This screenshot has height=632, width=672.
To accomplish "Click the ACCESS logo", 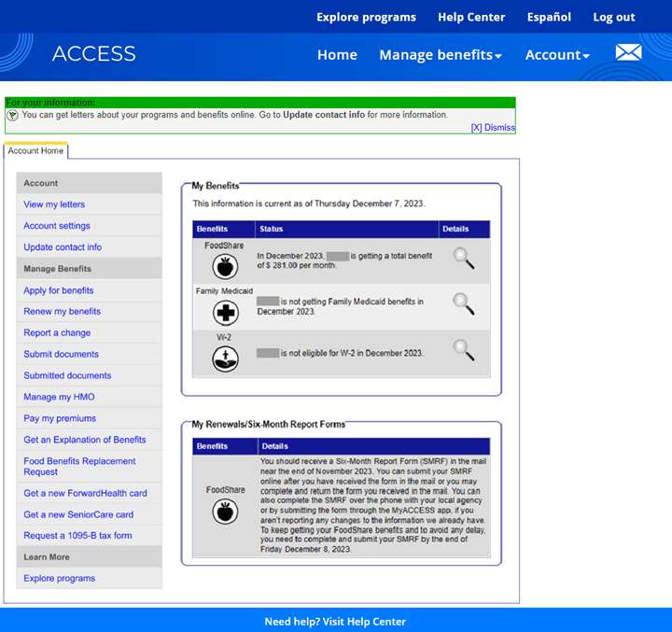I will [x=93, y=54].
